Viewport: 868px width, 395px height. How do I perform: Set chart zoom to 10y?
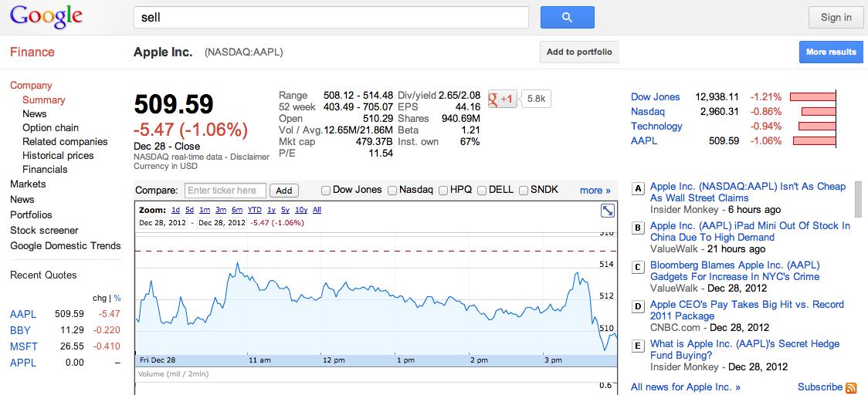pos(301,210)
